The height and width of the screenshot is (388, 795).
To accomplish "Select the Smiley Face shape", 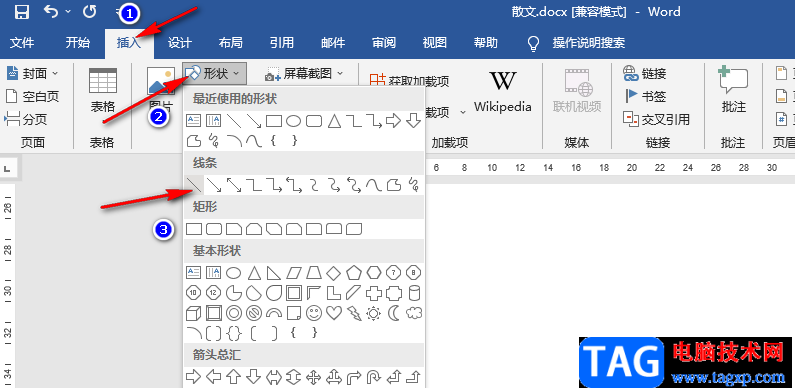I will tap(314, 313).
